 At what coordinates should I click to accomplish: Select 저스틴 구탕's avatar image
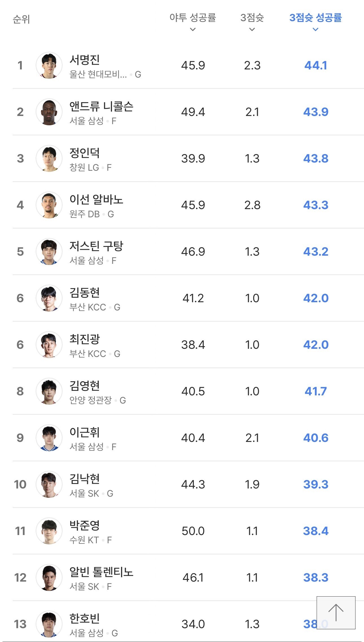point(49,251)
